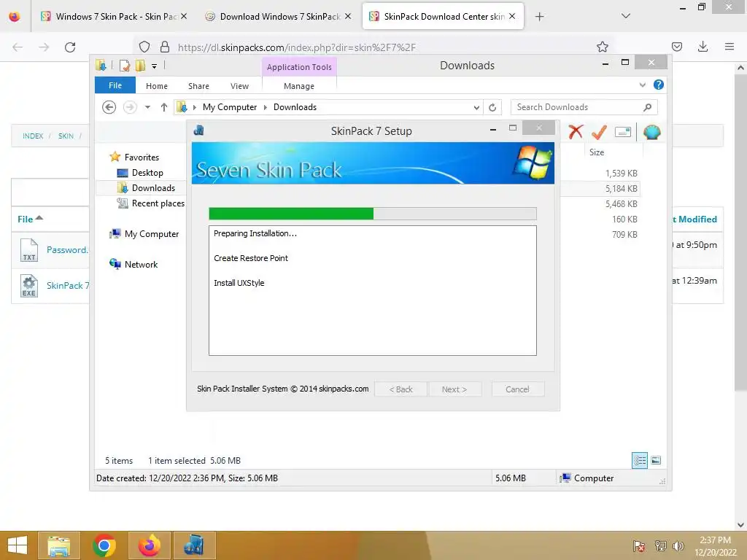The height and width of the screenshot is (560, 747).
Task: Open the Explorer File menu tab
Action: pos(115,85)
